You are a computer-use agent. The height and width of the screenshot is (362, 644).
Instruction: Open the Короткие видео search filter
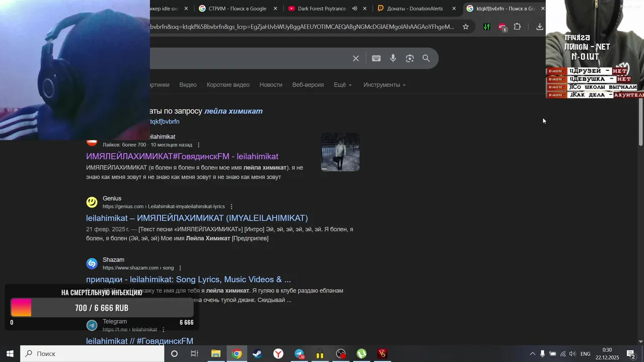tap(228, 84)
